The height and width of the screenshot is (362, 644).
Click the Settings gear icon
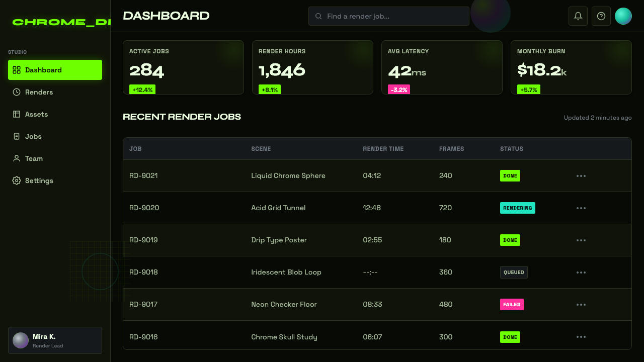[17, 180]
